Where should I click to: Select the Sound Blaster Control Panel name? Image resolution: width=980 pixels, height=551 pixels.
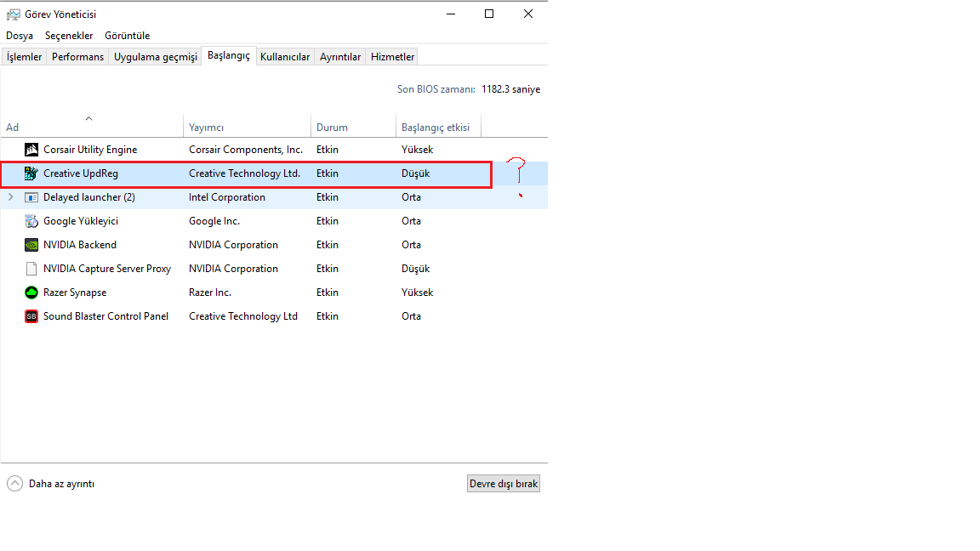(105, 316)
